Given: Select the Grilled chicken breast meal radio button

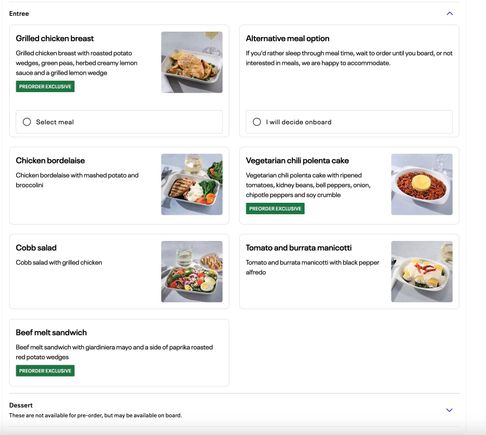Looking at the screenshot, I should (27, 122).
